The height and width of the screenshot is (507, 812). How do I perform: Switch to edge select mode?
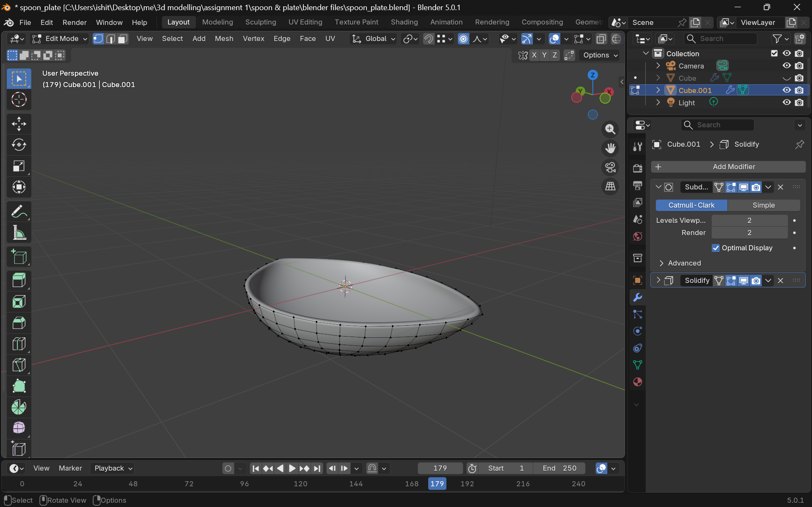[110, 39]
